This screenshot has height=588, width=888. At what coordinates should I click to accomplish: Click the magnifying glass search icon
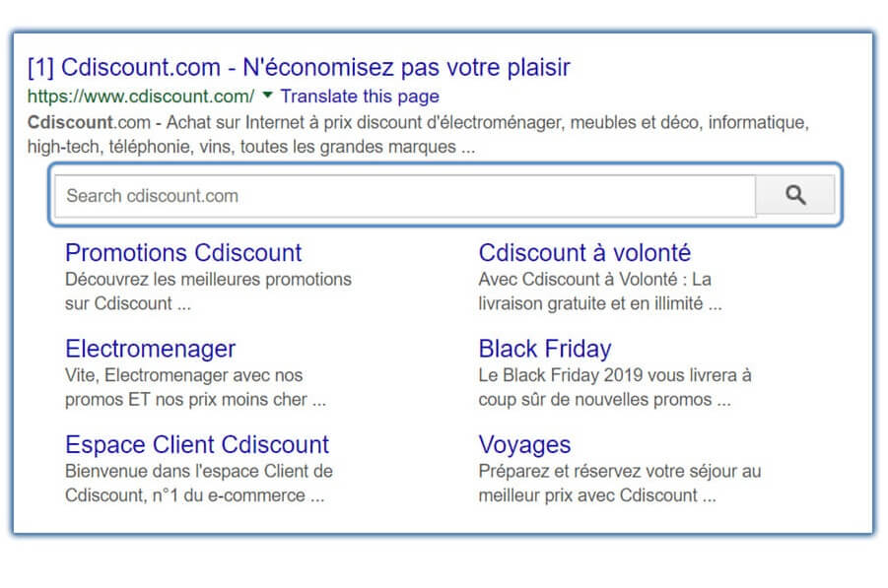795,195
